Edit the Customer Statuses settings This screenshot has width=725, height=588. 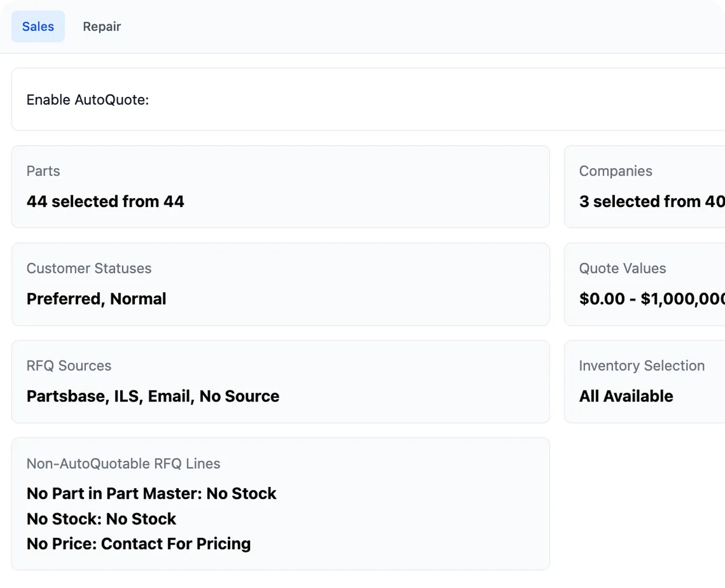click(x=281, y=284)
